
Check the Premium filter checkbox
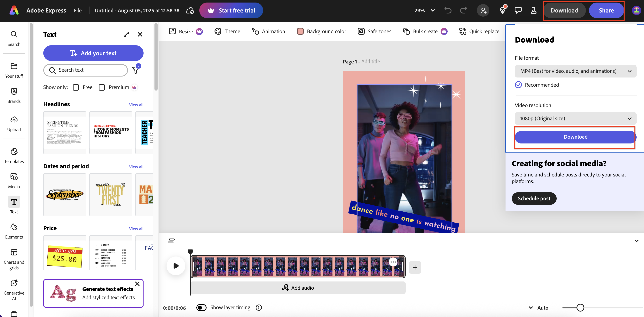pos(102,87)
